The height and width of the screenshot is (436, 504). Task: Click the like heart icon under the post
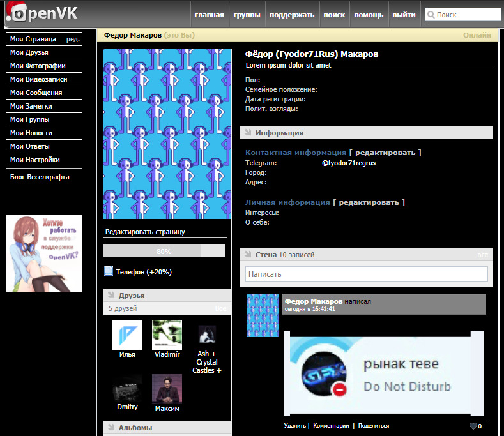click(473, 426)
